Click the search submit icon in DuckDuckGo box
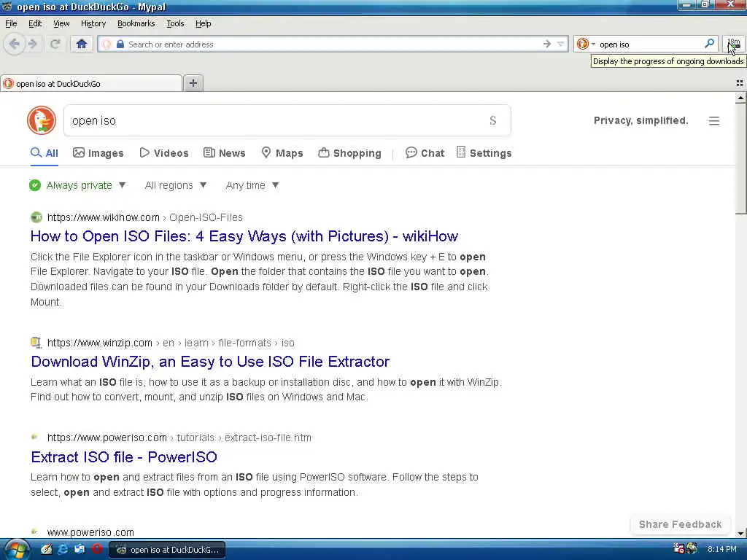Viewport: 747px width, 560px height. tap(493, 120)
